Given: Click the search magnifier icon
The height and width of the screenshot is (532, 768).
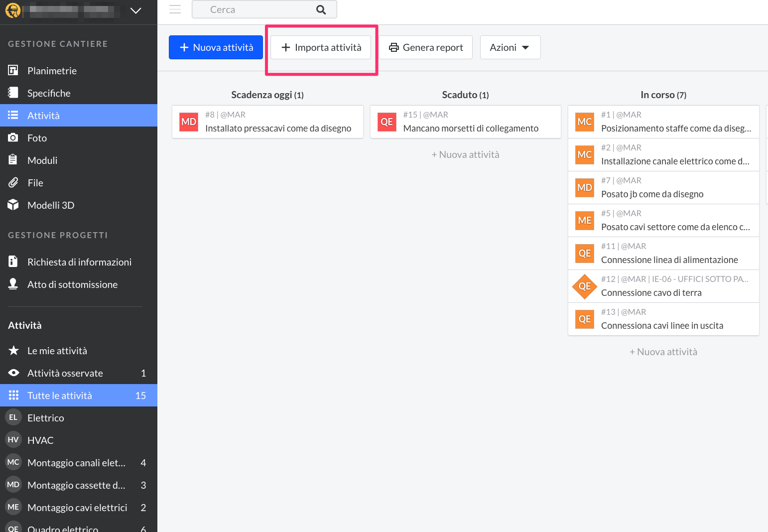Looking at the screenshot, I should (x=321, y=9).
